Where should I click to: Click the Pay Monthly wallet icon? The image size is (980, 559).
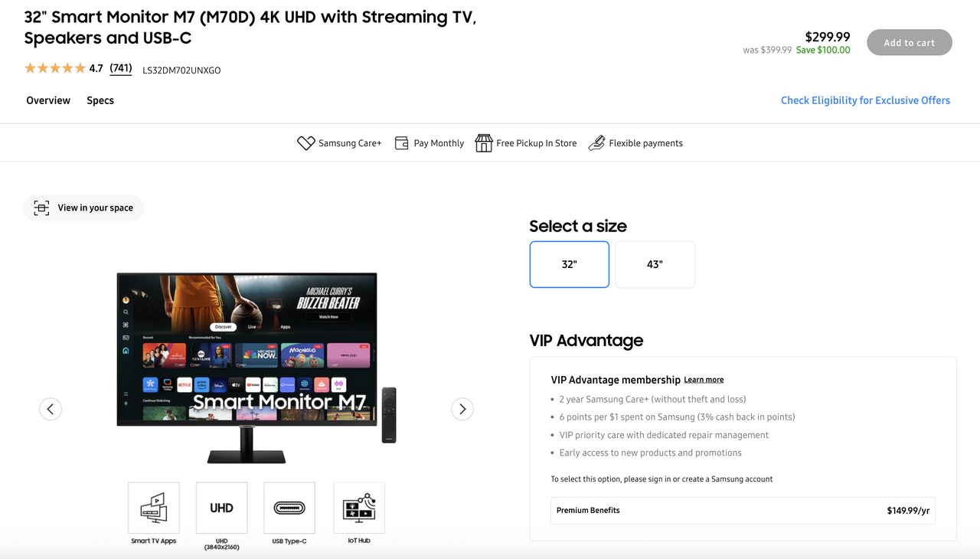pos(401,143)
